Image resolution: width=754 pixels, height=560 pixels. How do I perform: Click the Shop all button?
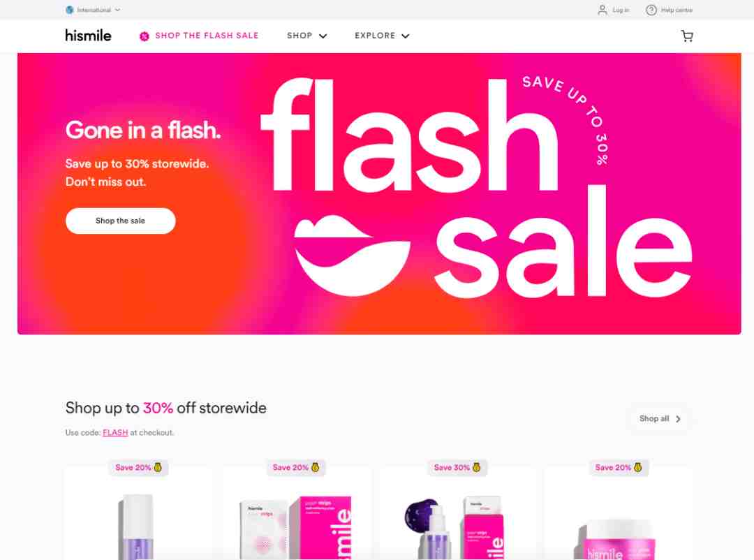coord(660,418)
